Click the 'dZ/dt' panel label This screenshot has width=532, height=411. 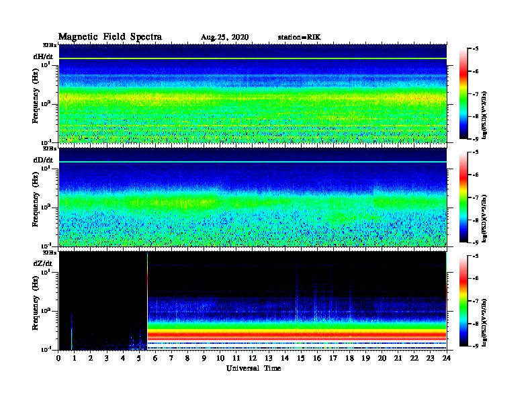tap(43, 263)
